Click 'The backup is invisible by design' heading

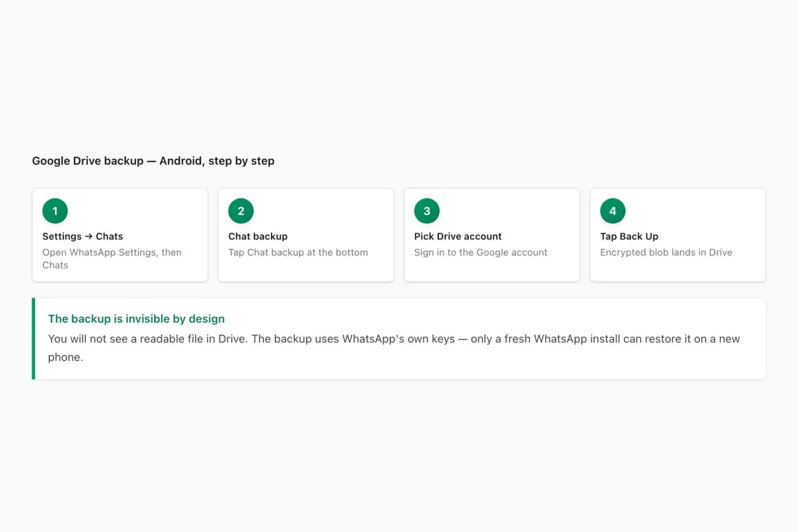tap(136, 319)
